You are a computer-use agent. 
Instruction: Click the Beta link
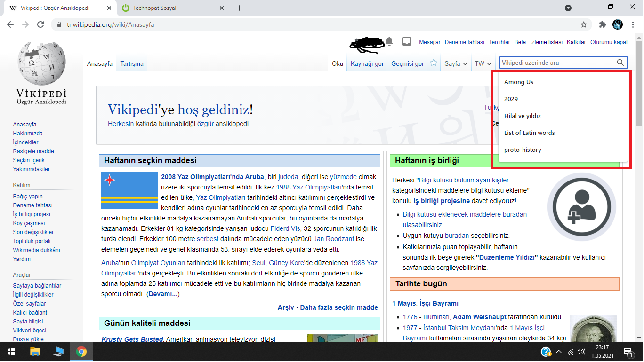coord(520,42)
